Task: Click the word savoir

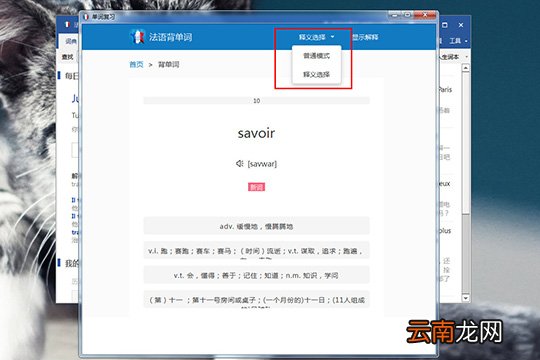Action: [x=256, y=133]
